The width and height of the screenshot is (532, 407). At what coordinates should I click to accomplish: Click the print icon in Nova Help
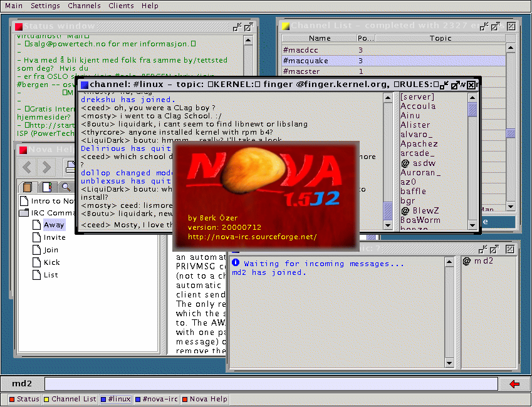tap(70, 167)
